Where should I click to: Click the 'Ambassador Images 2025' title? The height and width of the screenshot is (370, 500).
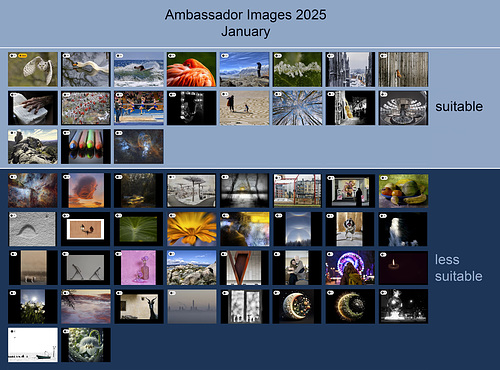[x=246, y=15]
